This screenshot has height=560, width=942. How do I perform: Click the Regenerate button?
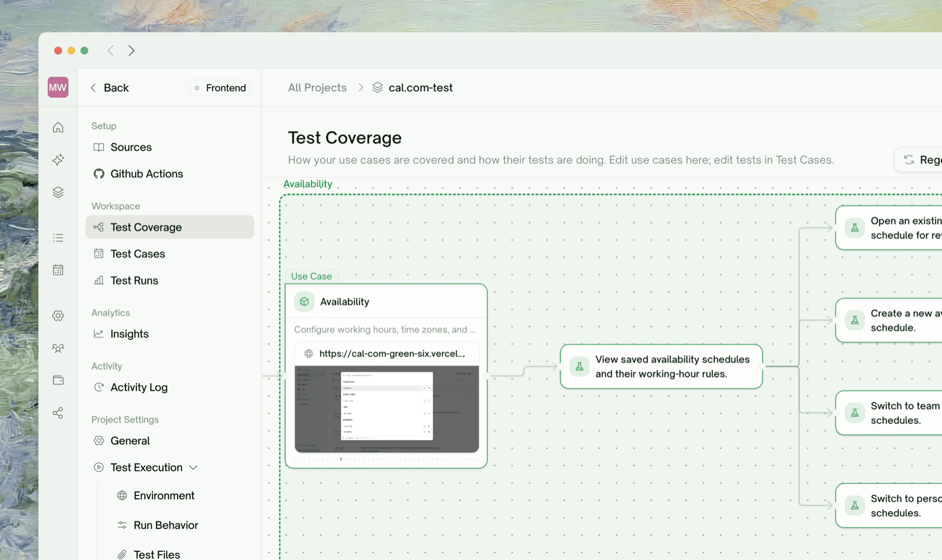[x=920, y=160]
